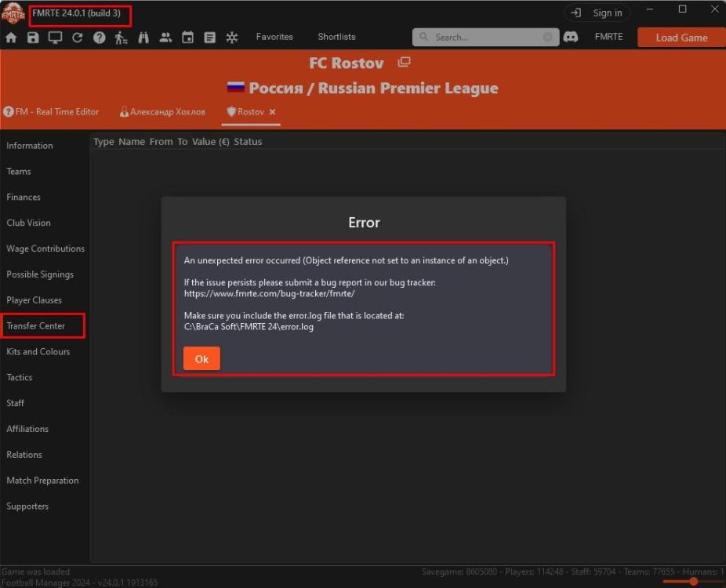Open Shortlists menu

tap(336, 37)
